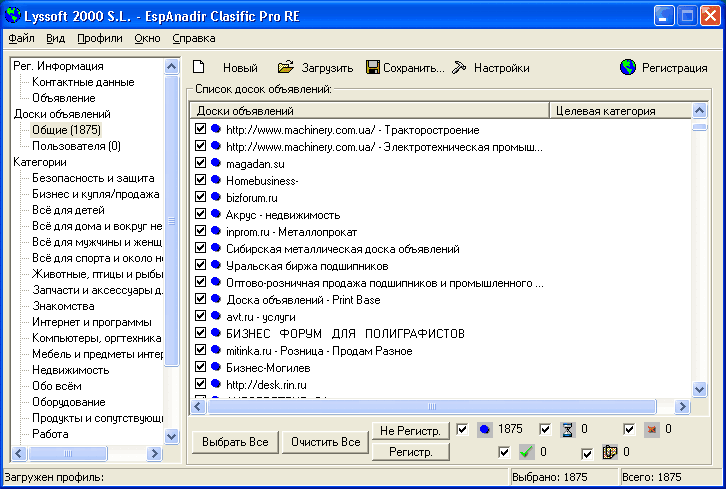This screenshot has width=726, height=489.
Task: Click the tree panel scroll-up arrow
Action: pyautogui.click(x=171, y=67)
